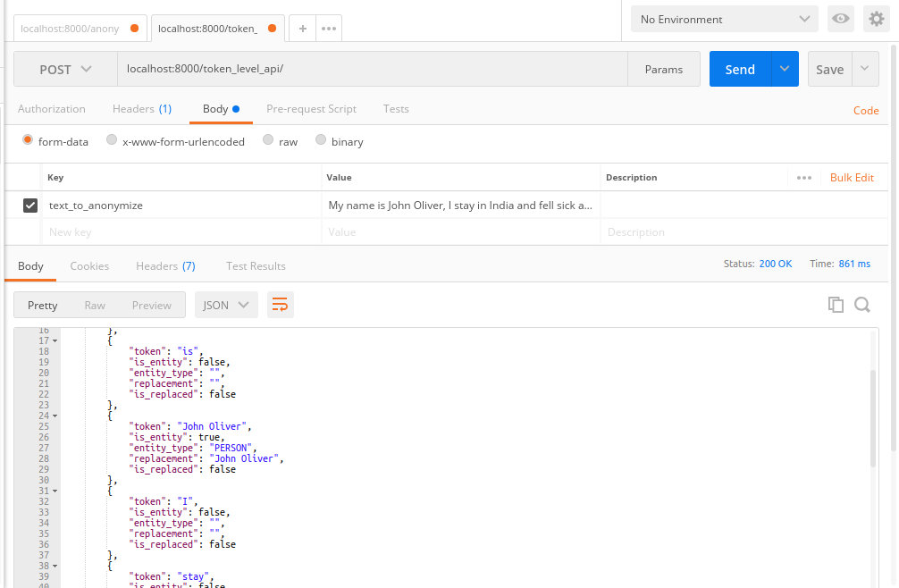
Task: Collapse JSON object at line 31
Action: (x=55, y=491)
